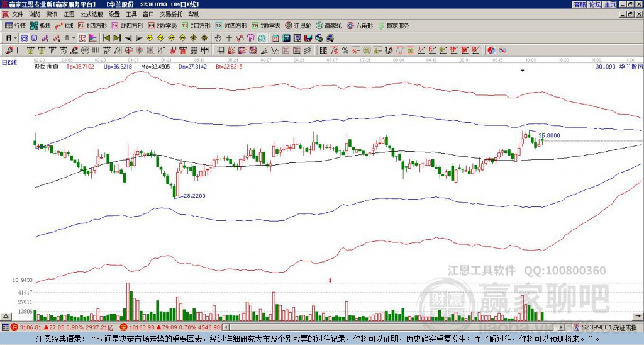
Task: Select the crosshair cursor tool
Action: click(x=229, y=38)
